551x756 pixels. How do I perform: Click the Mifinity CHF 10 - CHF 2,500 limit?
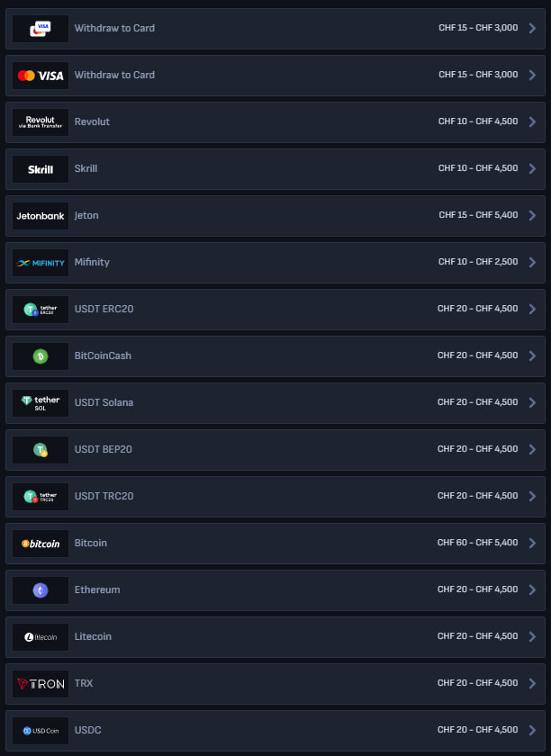pos(478,262)
